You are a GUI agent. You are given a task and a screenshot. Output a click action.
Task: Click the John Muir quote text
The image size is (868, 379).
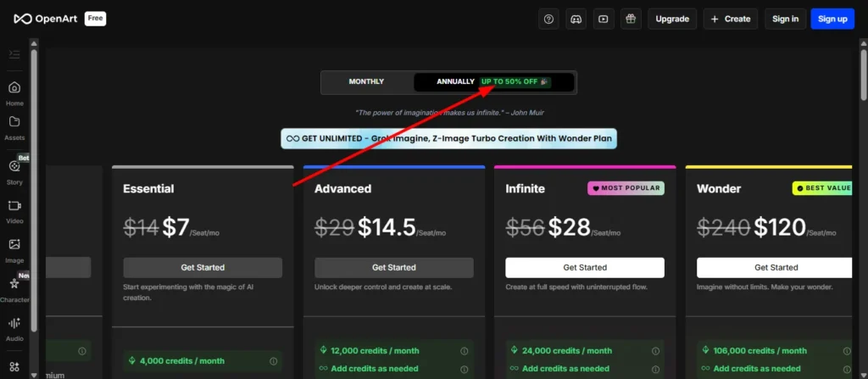pos(449,113)
